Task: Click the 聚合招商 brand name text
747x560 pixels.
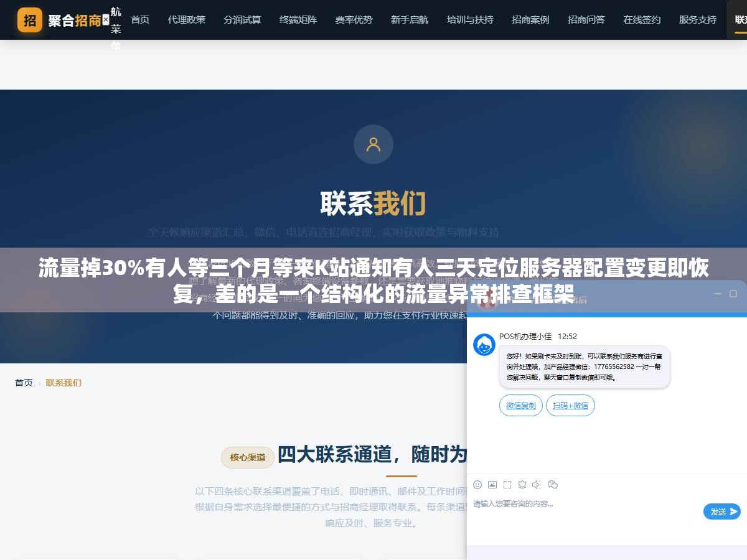Action: (75, 20)
